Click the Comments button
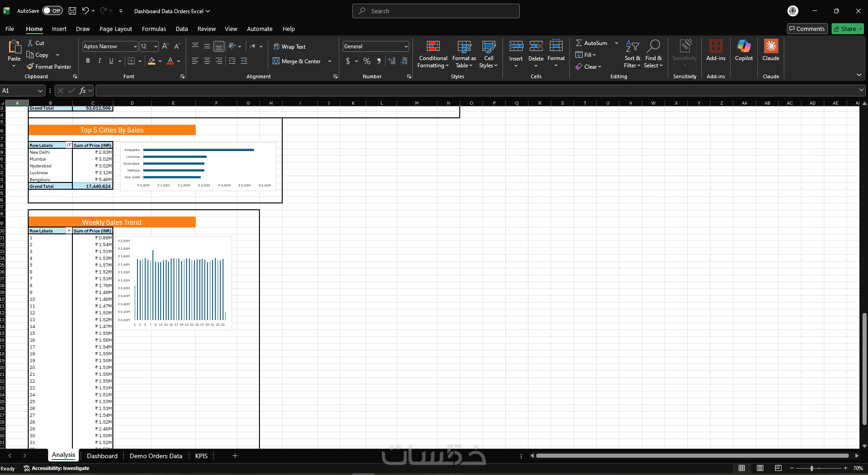The height and width of the screenshot is (475, 868). [807, 29]
